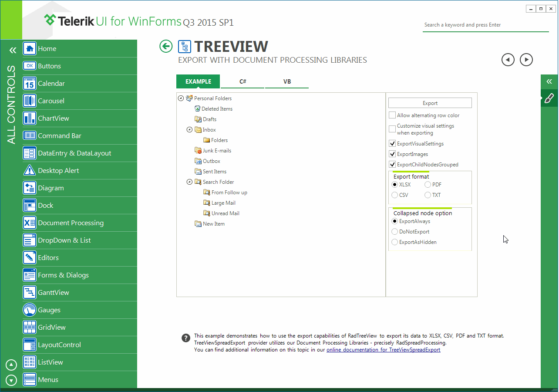The width and height of the screenshot is (559, 392).
Task: Open DataEntry & DataLayout icon
Action: pyautogui.click(x=30, y=153)
